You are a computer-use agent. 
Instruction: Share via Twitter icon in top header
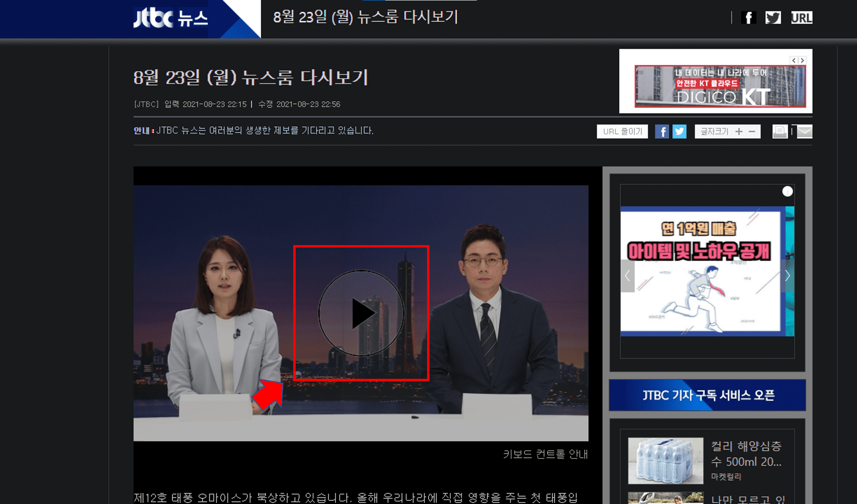773,18
